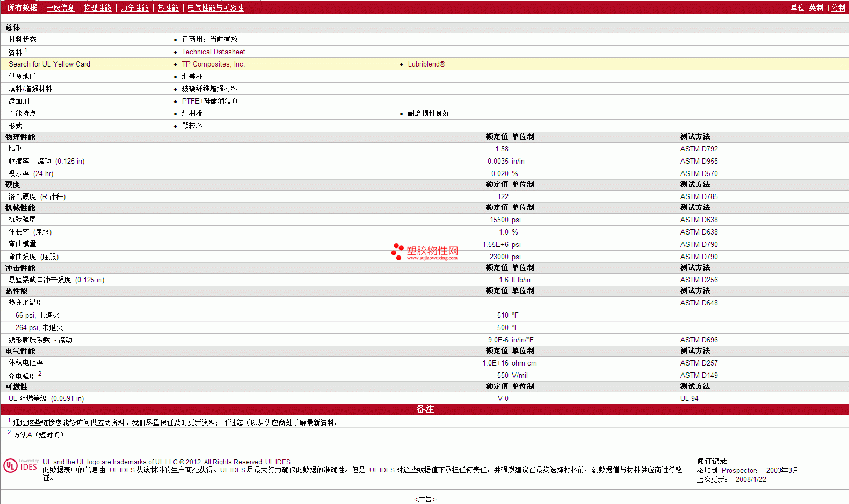Screen dimensions: 849x504
Task: Select the 所有数据 tab
Action: [x=22, y=8]
